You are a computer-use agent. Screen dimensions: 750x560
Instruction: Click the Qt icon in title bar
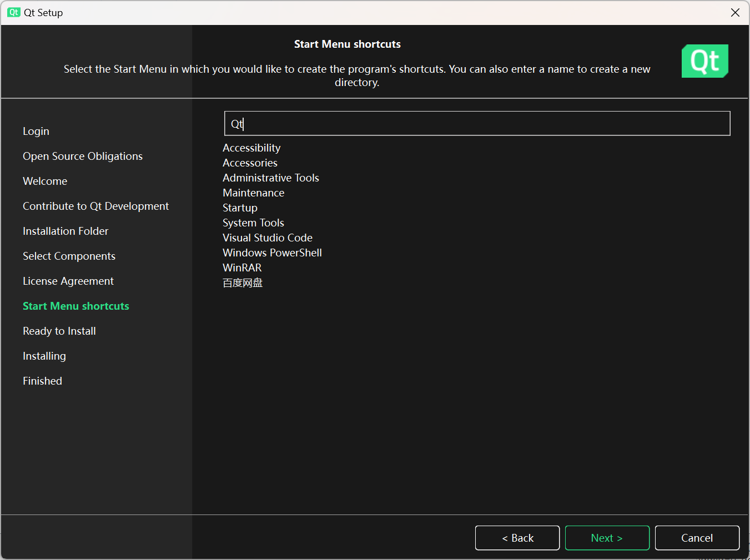[x=14, y=12]
